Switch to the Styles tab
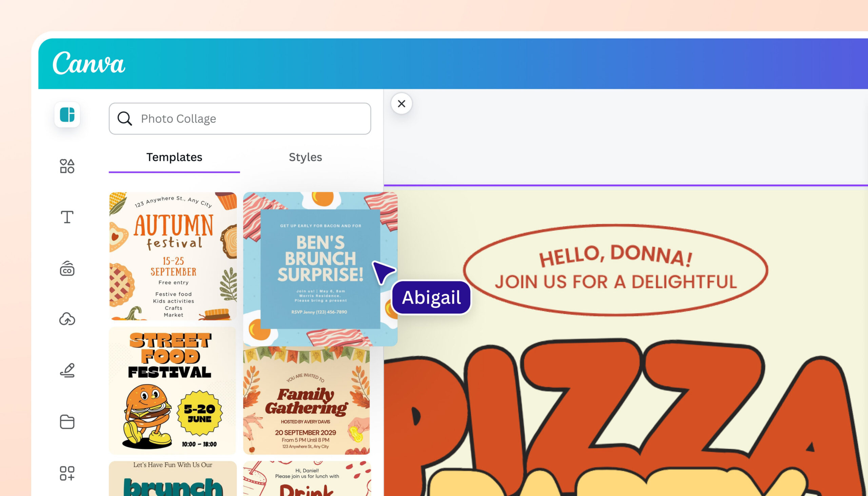 pyautogui.click(x=305, y=157)
